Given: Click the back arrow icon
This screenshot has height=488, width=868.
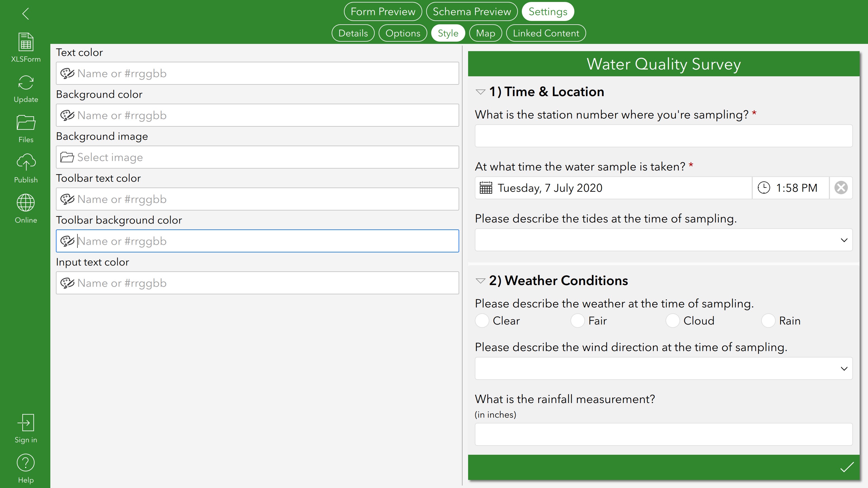Looking at the screenshot, I should click(26, 14).
